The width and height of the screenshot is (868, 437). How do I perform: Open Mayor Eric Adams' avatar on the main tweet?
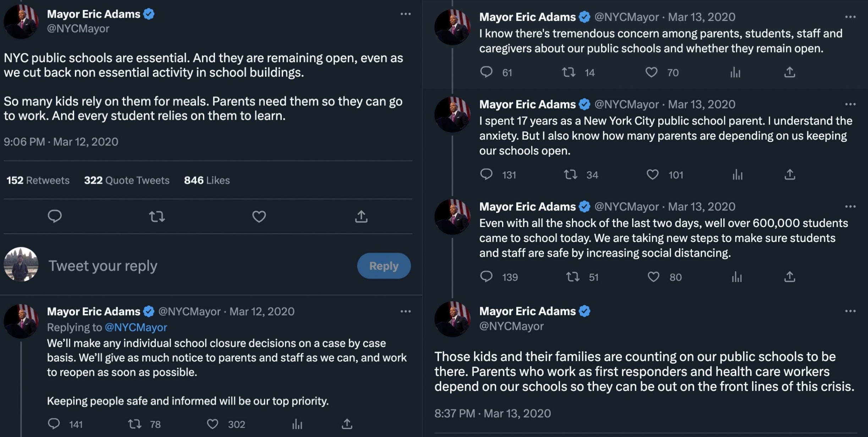[x=21, y=21]
